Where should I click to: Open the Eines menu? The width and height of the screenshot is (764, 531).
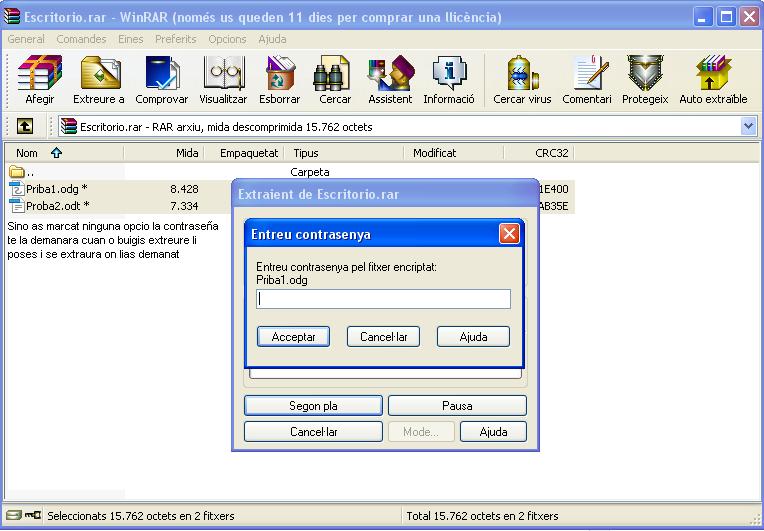[131, 39]
